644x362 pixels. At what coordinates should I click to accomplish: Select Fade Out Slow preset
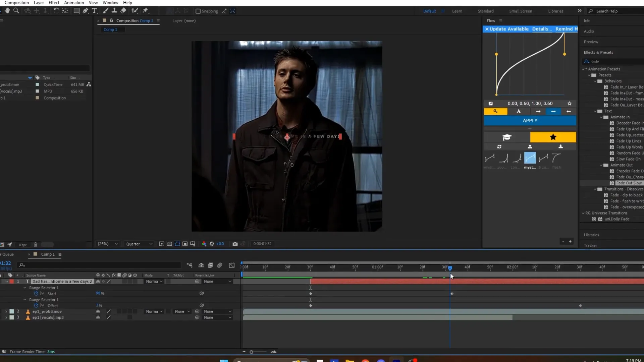629,183
